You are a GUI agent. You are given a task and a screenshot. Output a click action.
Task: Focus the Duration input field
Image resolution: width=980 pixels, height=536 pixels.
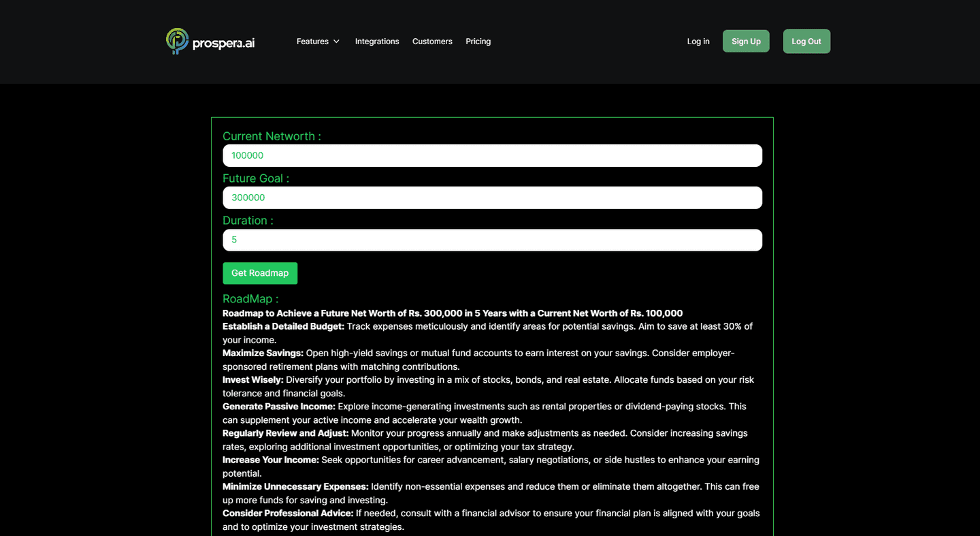coord(492,240)
